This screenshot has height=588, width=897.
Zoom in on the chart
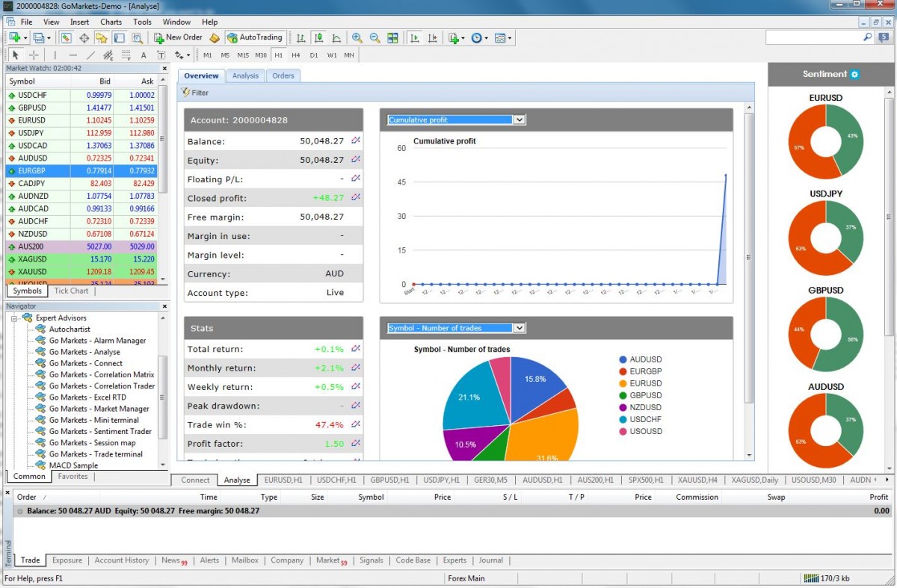(x=356, y=37)
